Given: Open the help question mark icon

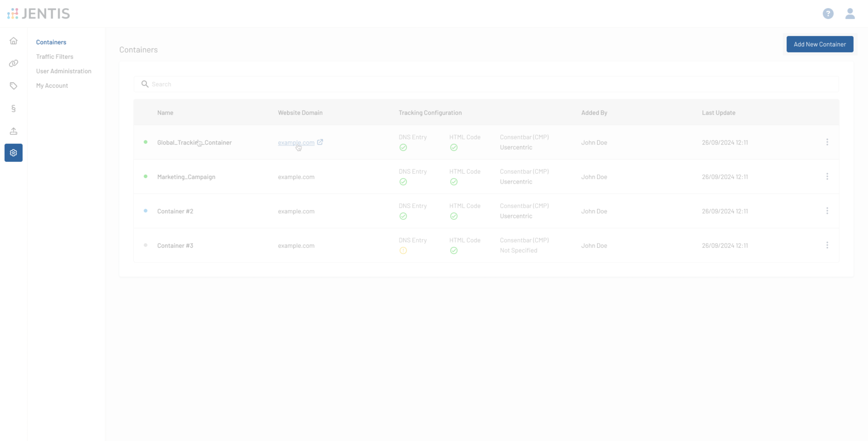Looking at the screenshot, I should [828, 14].
